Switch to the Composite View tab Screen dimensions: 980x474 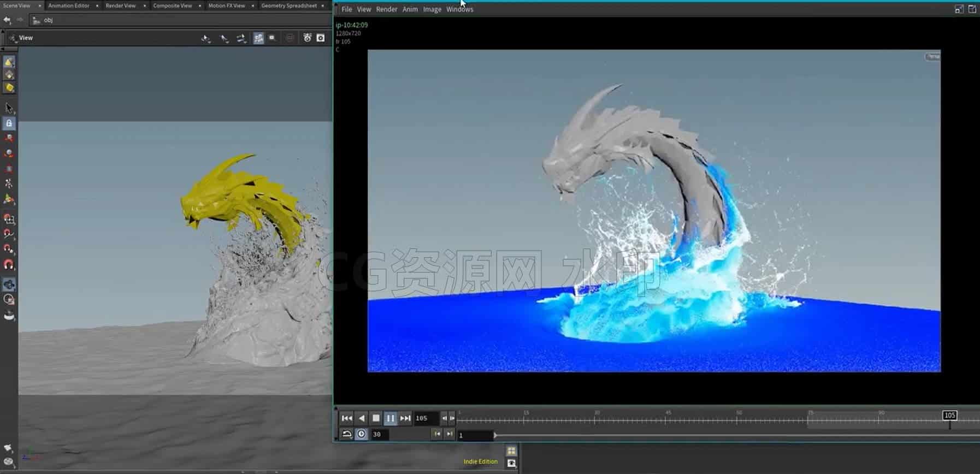173,5
